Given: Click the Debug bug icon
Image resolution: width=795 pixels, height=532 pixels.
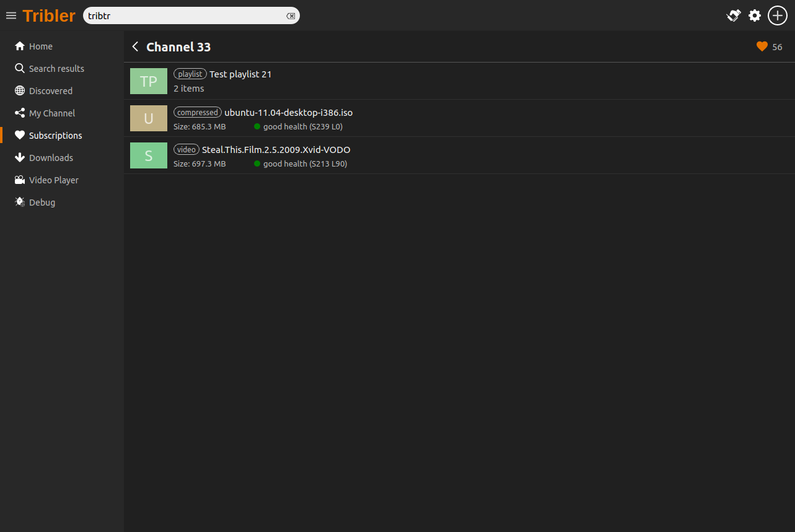Looking at the screenshot, I should 20,203.
